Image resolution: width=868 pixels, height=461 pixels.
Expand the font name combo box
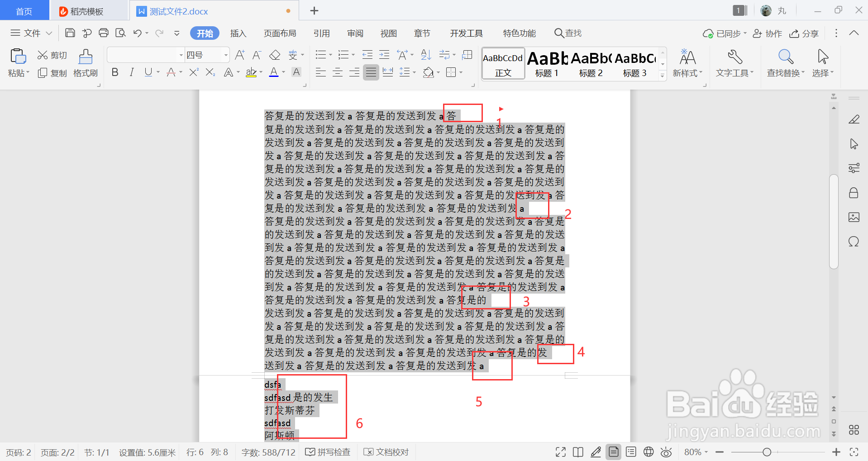click(181, 55)
